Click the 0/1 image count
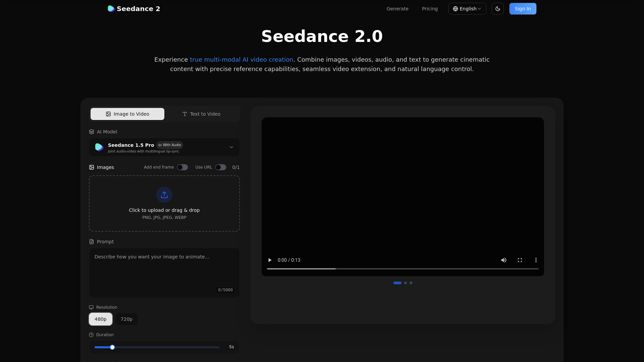 click(x=236, y=167)
